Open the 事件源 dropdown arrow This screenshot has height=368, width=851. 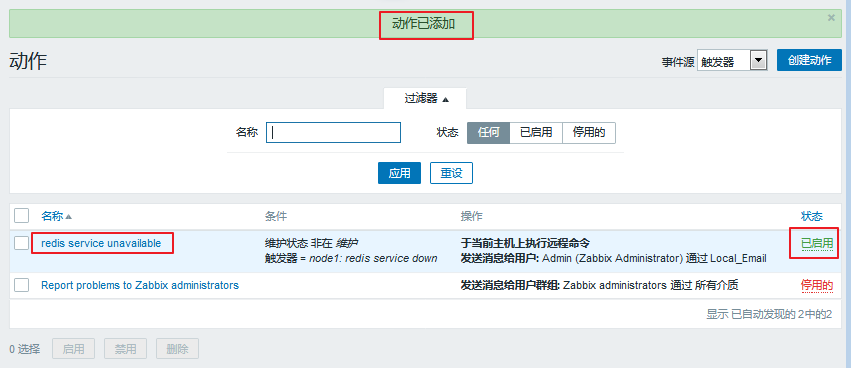coord(758,60)
